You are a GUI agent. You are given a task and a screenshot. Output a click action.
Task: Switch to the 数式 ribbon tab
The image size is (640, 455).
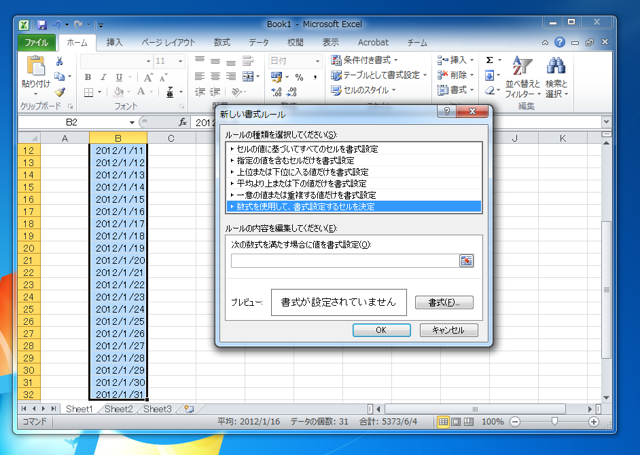(x=222, y=42)
